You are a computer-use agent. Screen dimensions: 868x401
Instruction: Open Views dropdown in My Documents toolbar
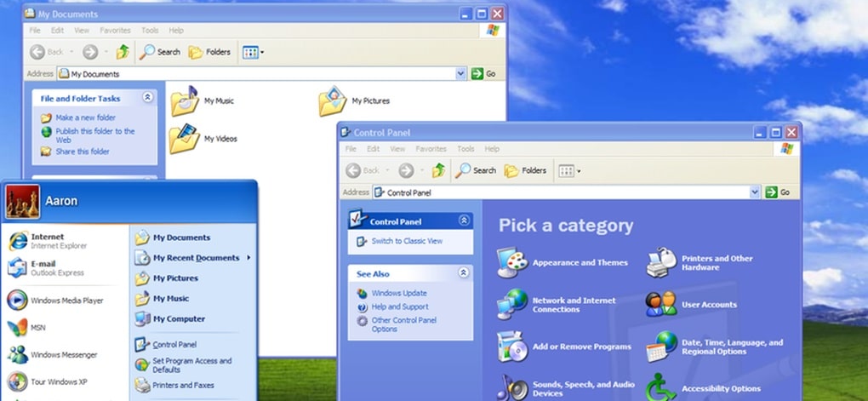[x=253, y=52]
